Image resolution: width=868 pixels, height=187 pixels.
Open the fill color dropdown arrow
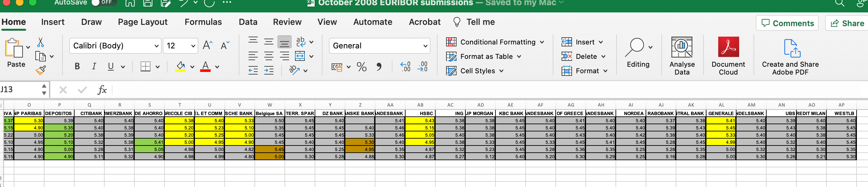[192, 67]
